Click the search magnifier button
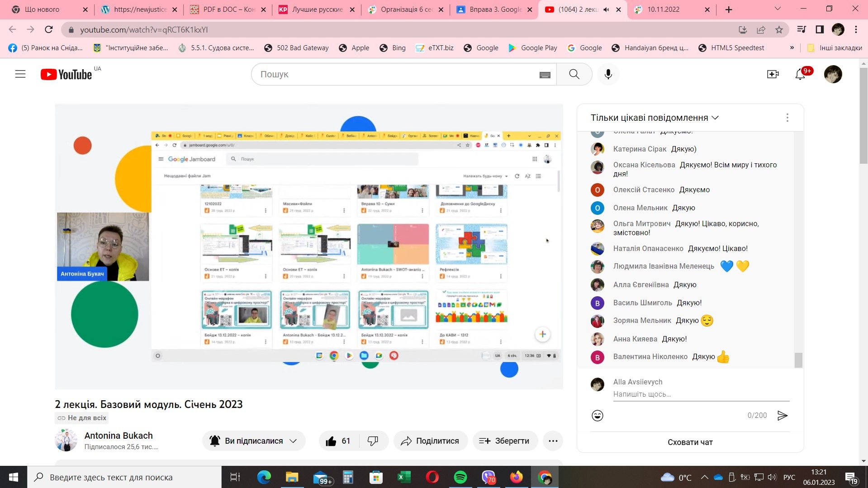 pos(574,74)
